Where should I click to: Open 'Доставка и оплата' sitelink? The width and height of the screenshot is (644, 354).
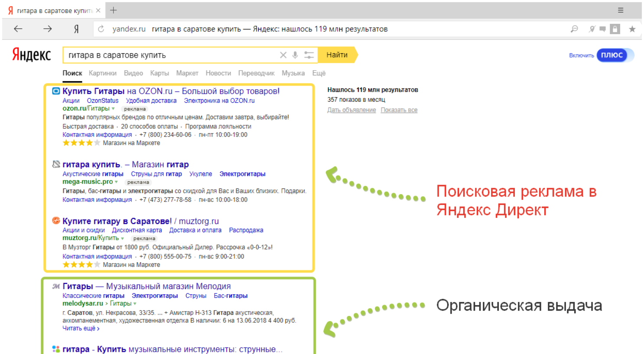[195, 230]
